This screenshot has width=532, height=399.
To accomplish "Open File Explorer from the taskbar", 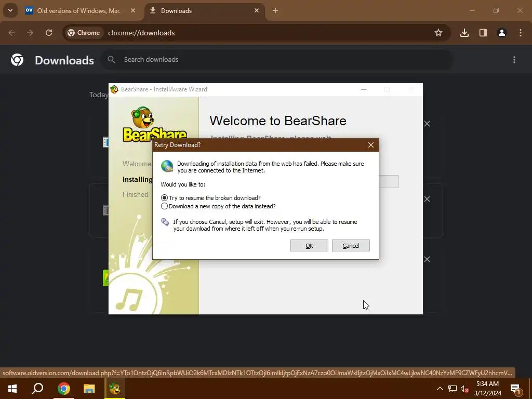I will [89, 389].
